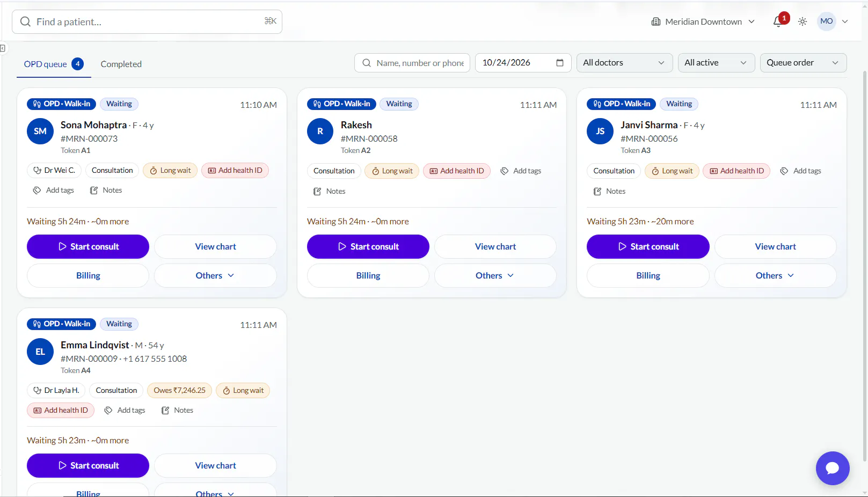
Task: Open the notifications bell
Action: 778,21
